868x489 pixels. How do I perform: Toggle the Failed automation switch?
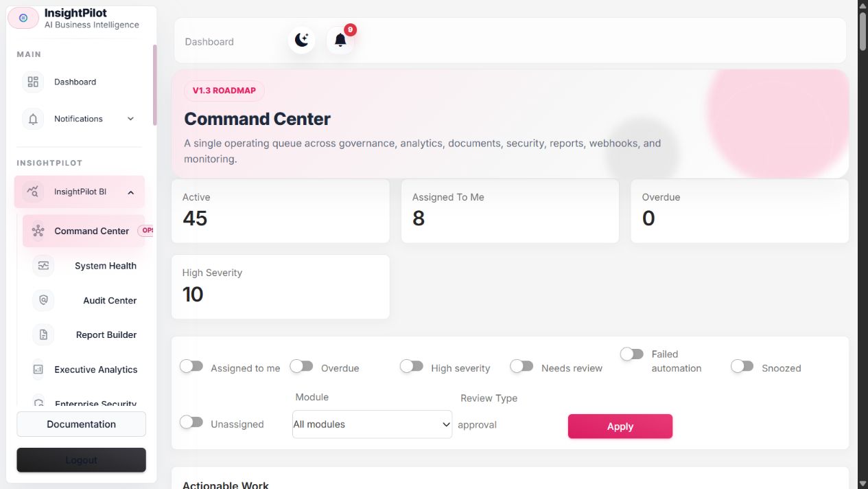[632, 354]
